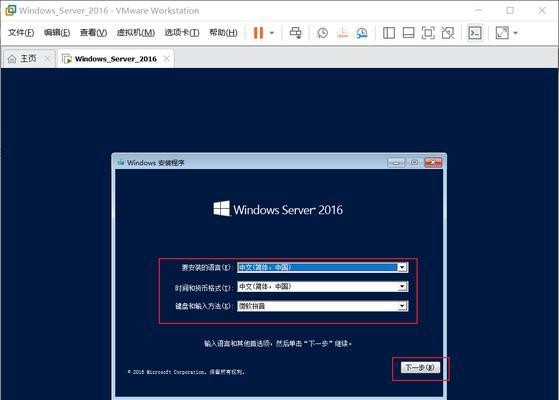
Task: Switch to Unity mode
Action: [x=448, y=33]
